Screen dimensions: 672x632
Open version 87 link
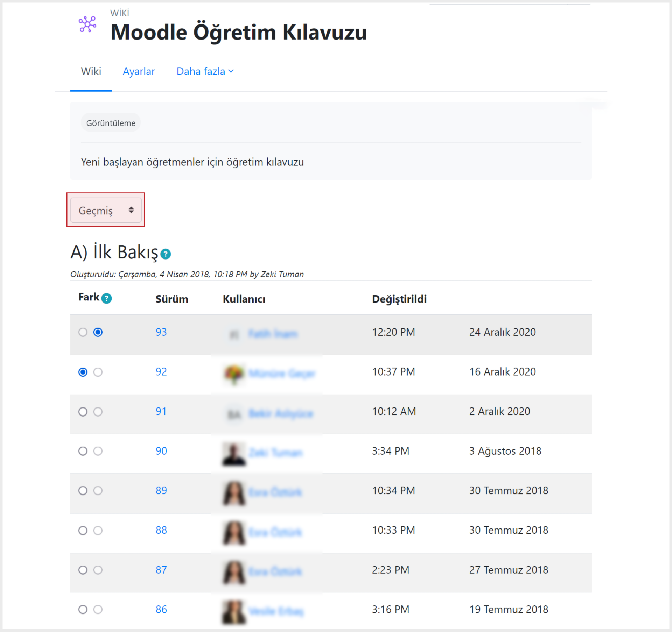(x=161, y=570)
